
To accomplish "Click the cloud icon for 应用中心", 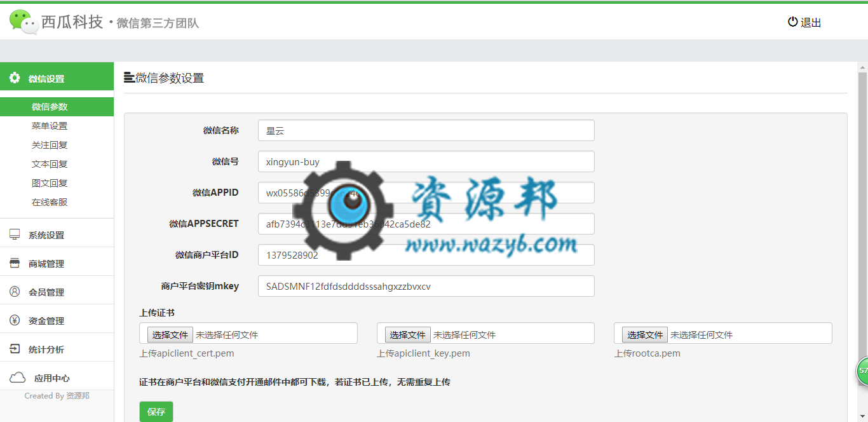I will coord(17,378).
